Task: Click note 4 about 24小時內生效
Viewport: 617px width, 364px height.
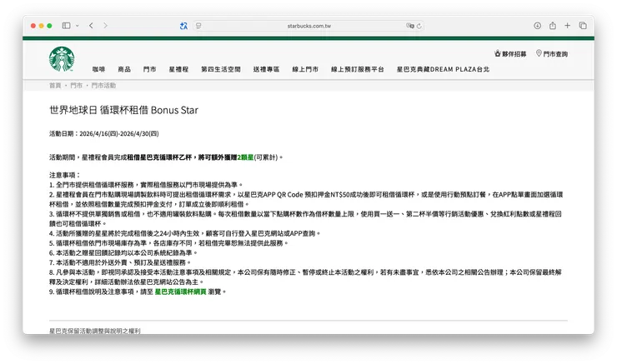Action: tap(185, 233)
